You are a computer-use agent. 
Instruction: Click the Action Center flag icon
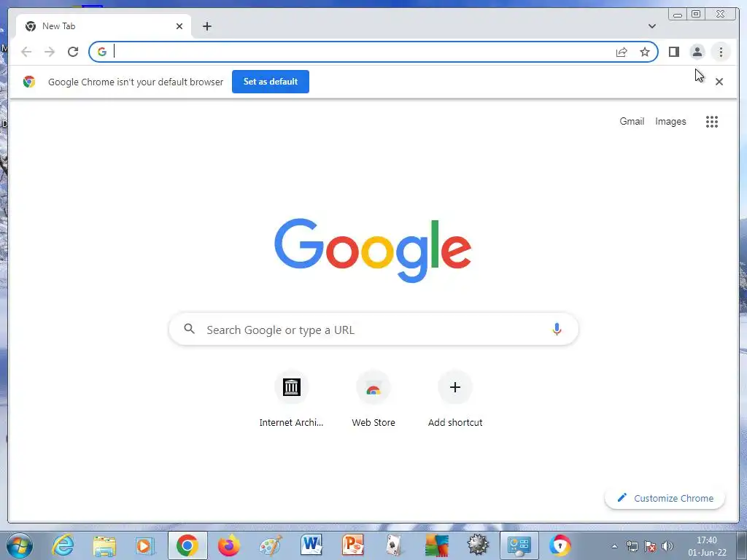pyautogui.click(x=650, y=546)
